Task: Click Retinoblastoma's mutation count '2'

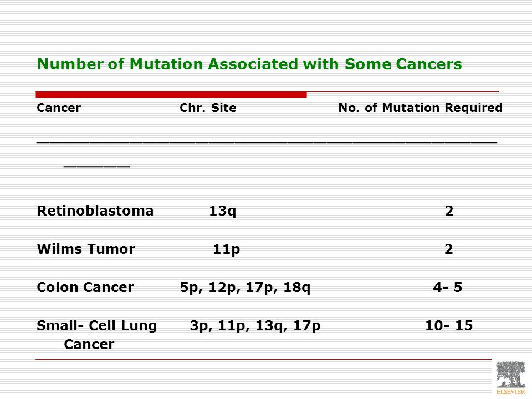Action: (449, 211)
